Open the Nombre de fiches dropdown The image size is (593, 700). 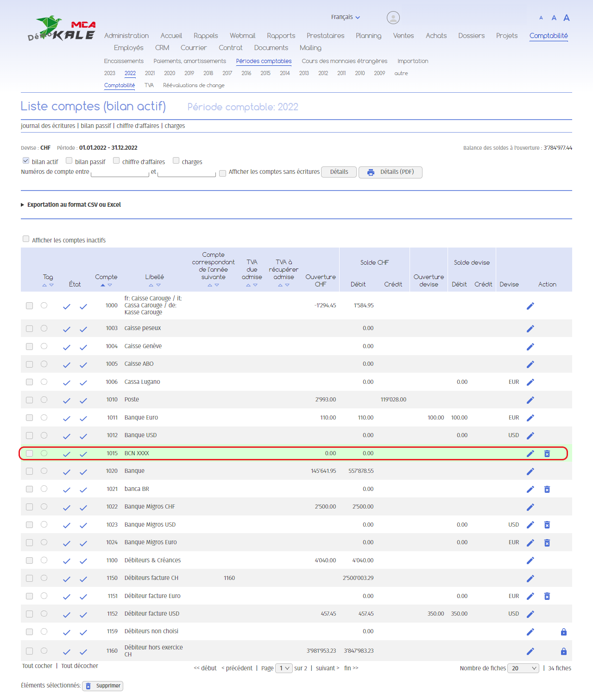tap(524, 668)
